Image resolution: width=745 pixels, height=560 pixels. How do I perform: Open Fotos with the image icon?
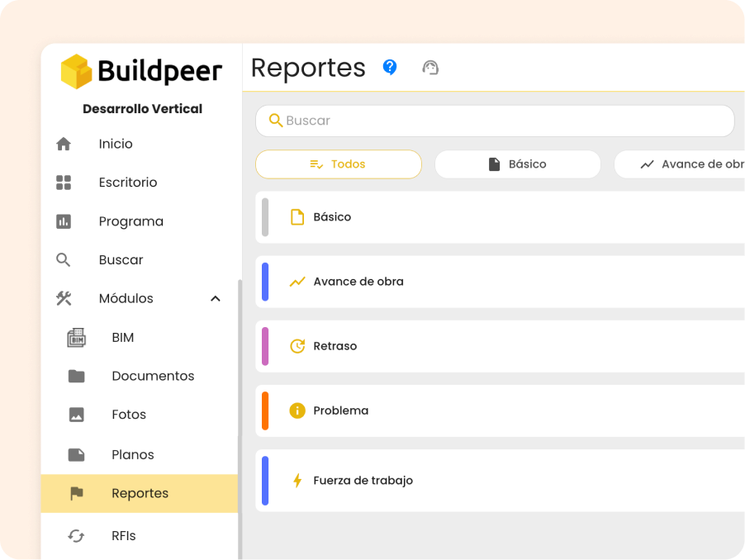click(x=76, y=414)
